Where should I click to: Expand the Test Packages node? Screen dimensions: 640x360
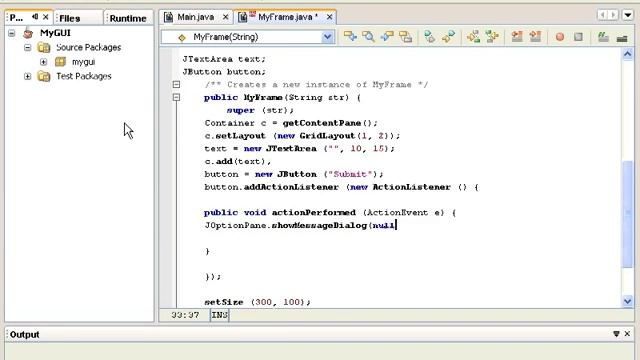pos(27,76)
